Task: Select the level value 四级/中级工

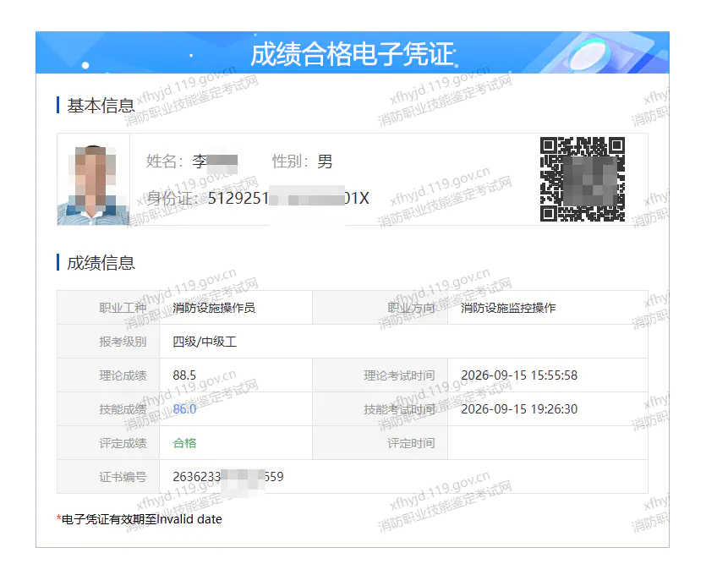Action: [x=205, y=342]
